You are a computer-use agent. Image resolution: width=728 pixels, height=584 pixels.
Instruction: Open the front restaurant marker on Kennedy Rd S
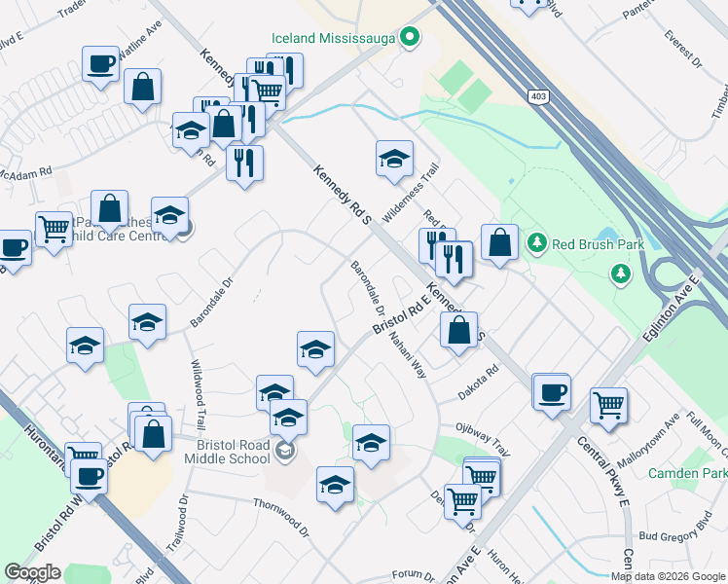tap(455, 261)
